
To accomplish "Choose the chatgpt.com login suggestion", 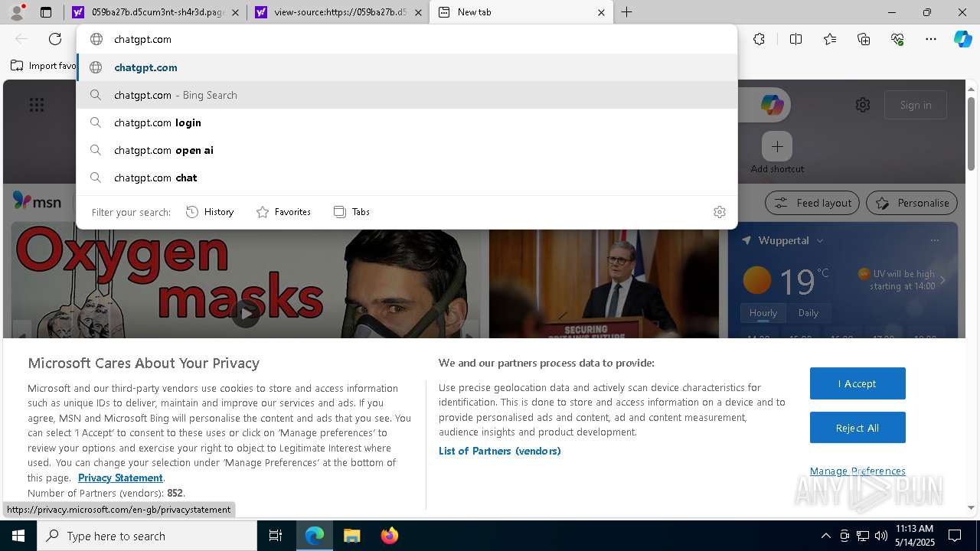I will click(407, 122).
